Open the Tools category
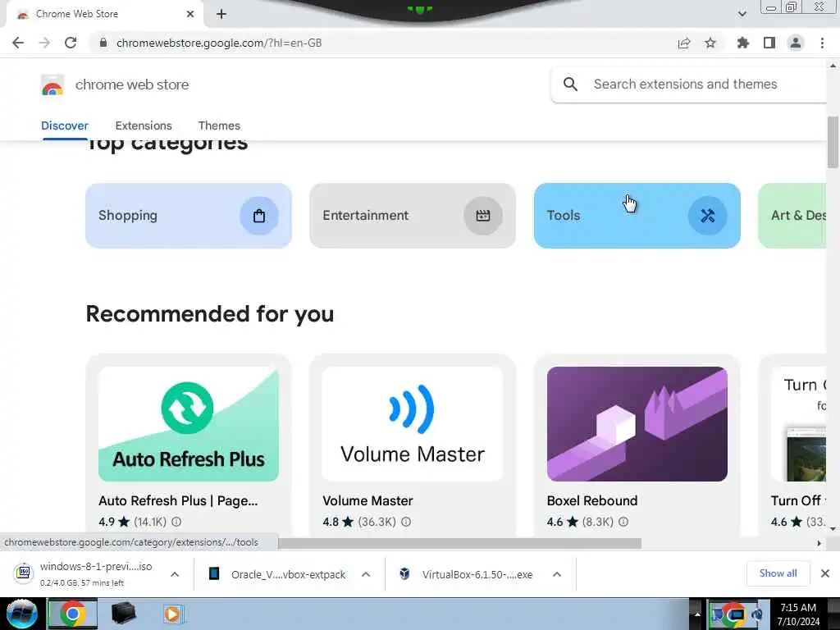 (637, 216)
